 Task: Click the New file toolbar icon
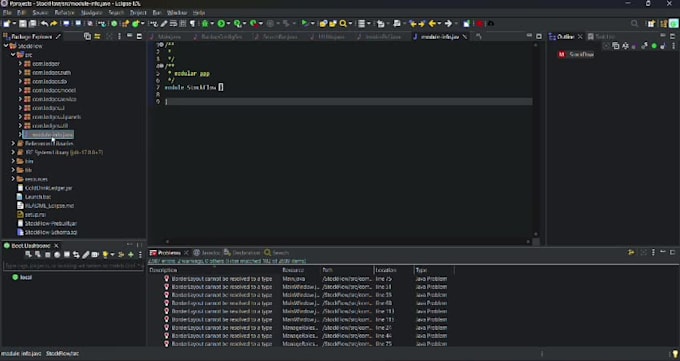point(7,24)
